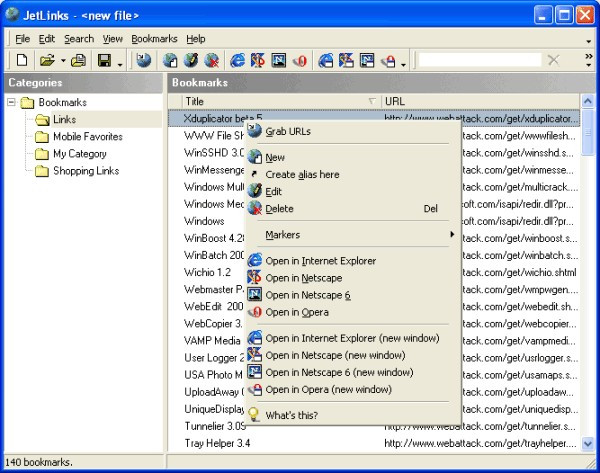Open the Help menu
This screenshot has height=473, width=600.
point(196,39)
